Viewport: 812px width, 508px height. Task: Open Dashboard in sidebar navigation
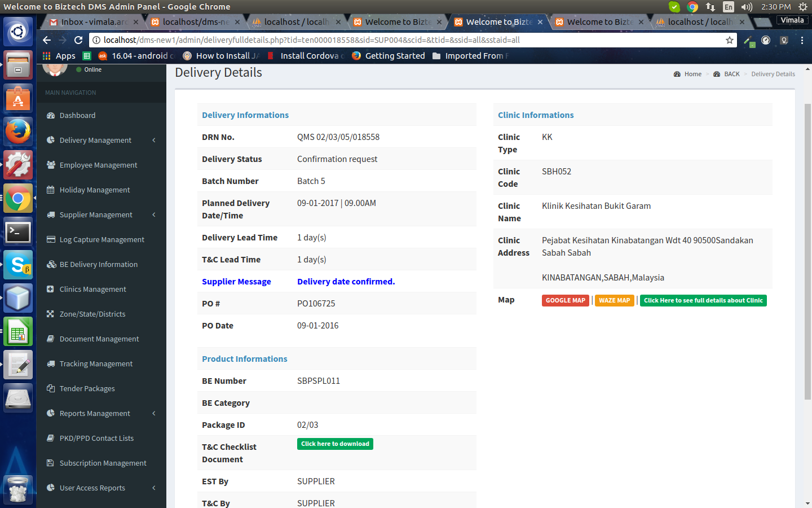(x=77, y=115)
